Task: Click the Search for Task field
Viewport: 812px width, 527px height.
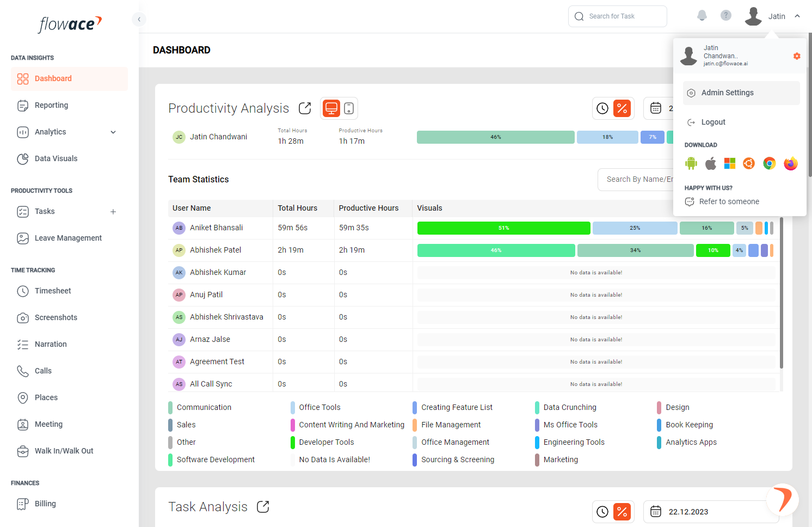Action: (617, 16)
